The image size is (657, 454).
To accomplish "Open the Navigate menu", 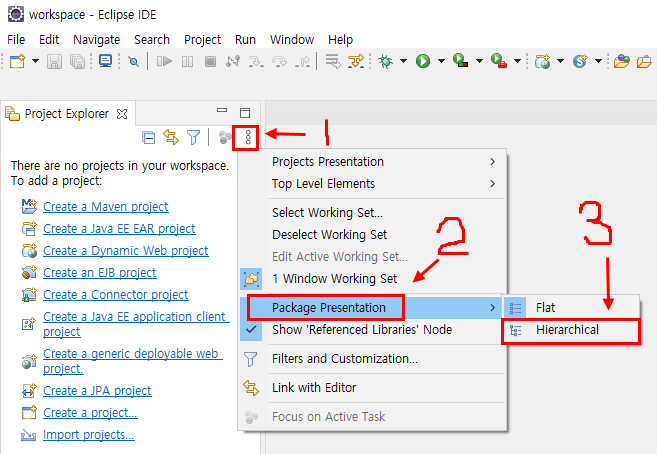I will [x=96, y=39].
